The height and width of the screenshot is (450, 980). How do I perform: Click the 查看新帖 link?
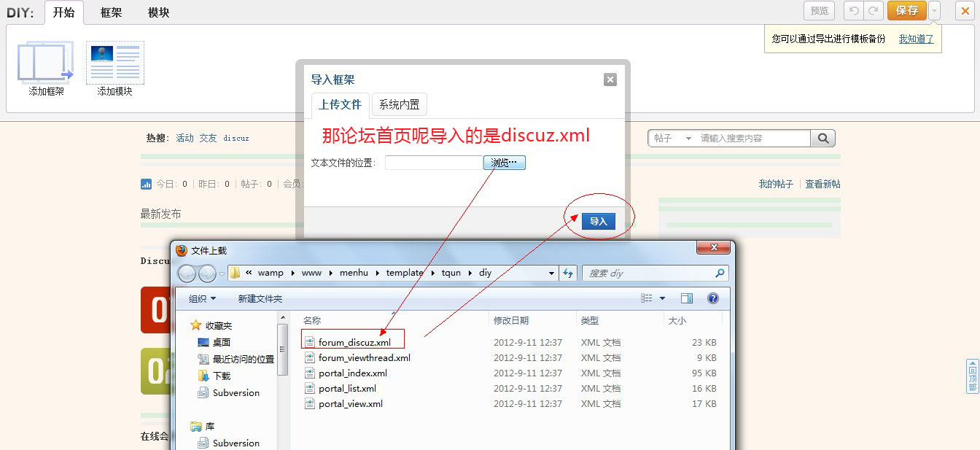click(822, 184)
